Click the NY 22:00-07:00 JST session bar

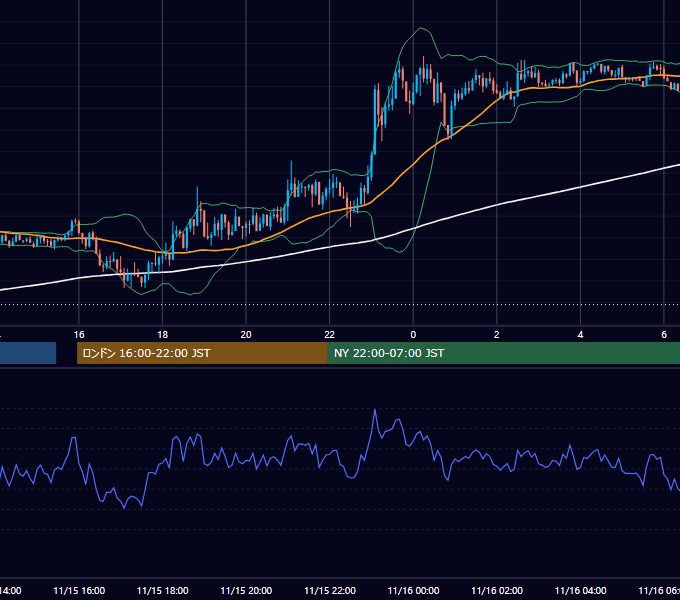click(504, 353)
